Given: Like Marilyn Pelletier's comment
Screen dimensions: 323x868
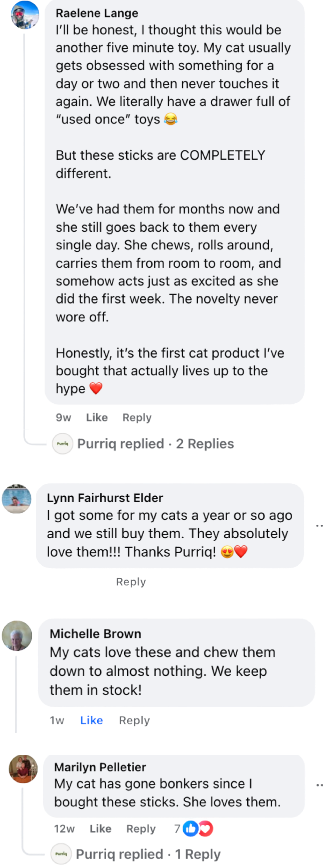Looking at the screenshot, I should click(100, 829).
